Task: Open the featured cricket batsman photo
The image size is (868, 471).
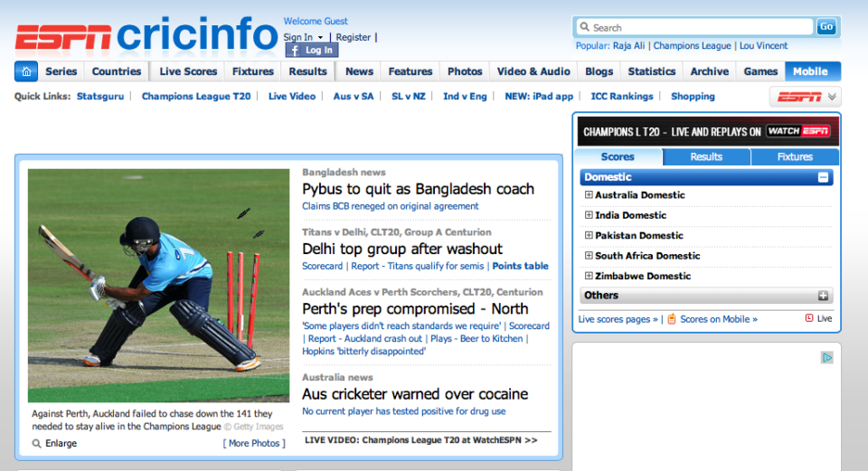Action: [x=158, y=285]
